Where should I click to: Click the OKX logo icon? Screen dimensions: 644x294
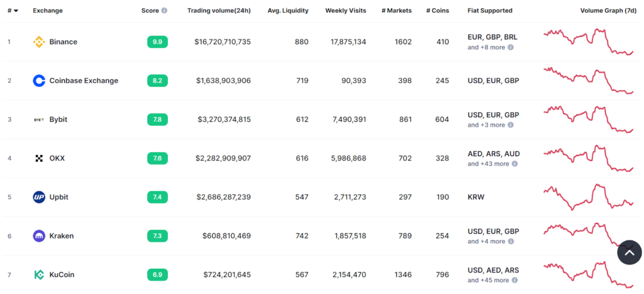(39, 158)
